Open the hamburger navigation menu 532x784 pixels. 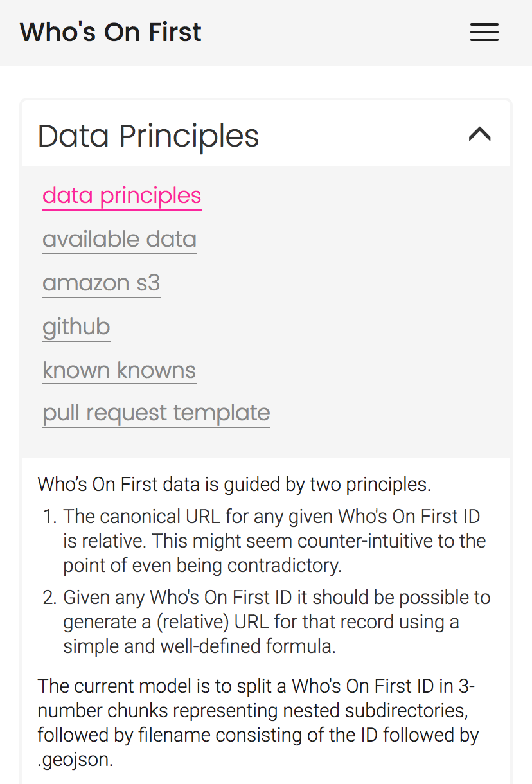pos(484,32)
